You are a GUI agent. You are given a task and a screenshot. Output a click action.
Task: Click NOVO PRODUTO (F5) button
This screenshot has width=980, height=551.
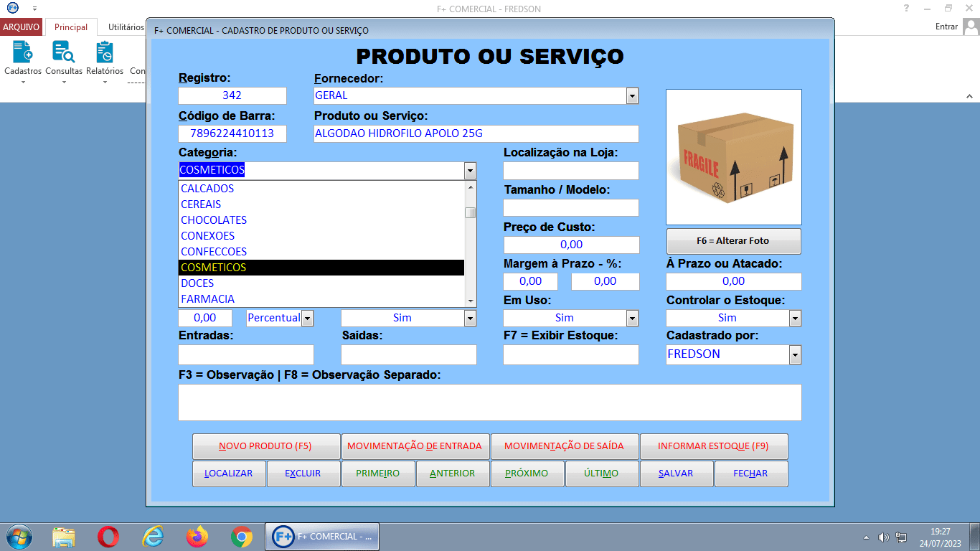tap(266, 446)
